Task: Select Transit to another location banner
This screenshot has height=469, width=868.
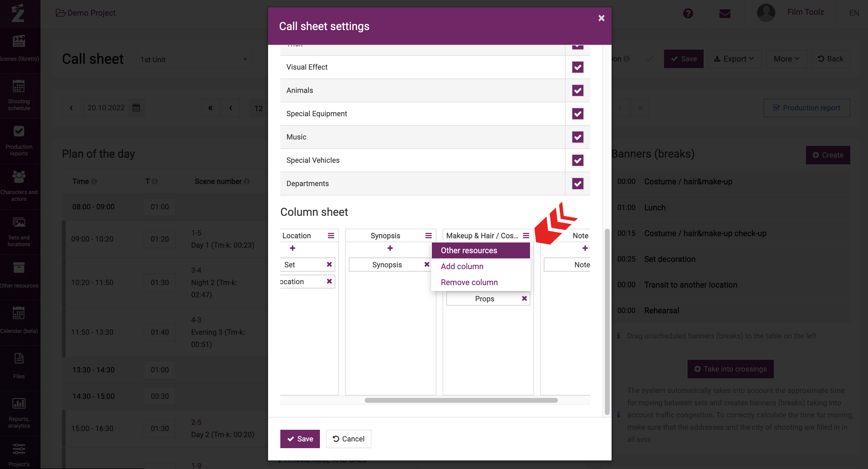Action: tap(731, 285)
